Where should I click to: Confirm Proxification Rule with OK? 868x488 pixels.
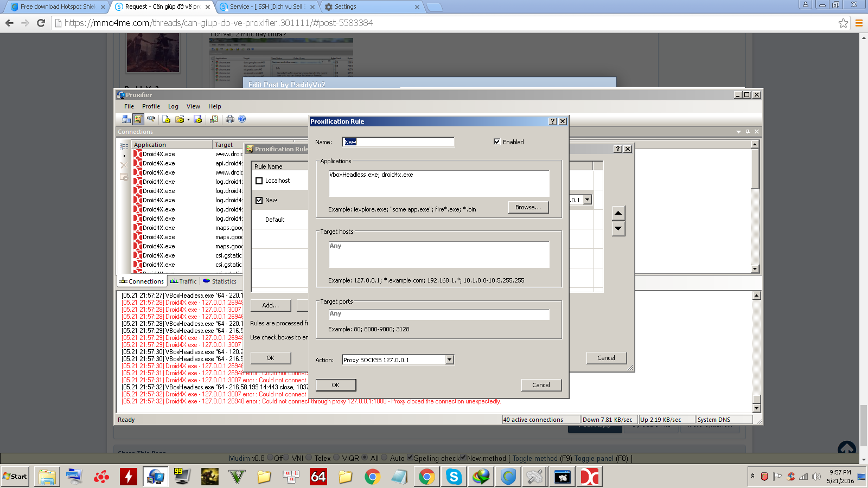click(336, 385)
